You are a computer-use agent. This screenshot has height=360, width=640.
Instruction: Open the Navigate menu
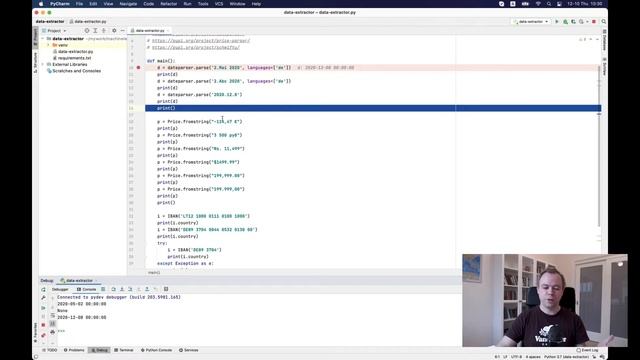pos(128,4)
